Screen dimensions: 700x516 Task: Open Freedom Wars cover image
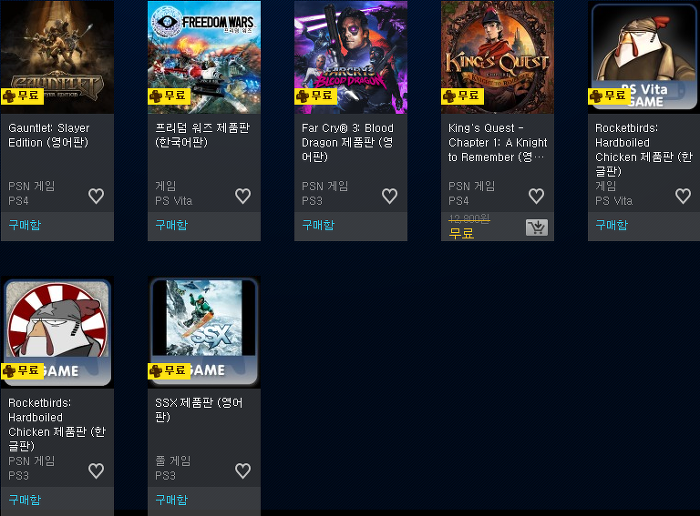(204, 57)
